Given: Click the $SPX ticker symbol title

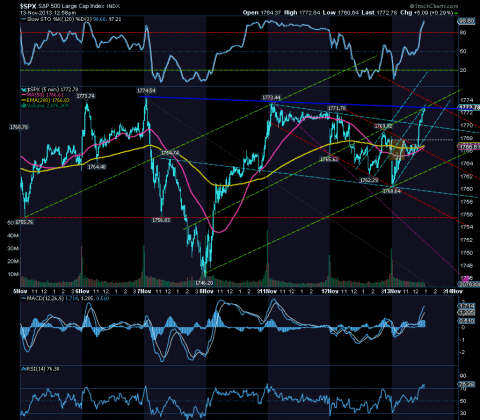Looking at the screenshot, I should pyautogui.click(x=28, y=6).
